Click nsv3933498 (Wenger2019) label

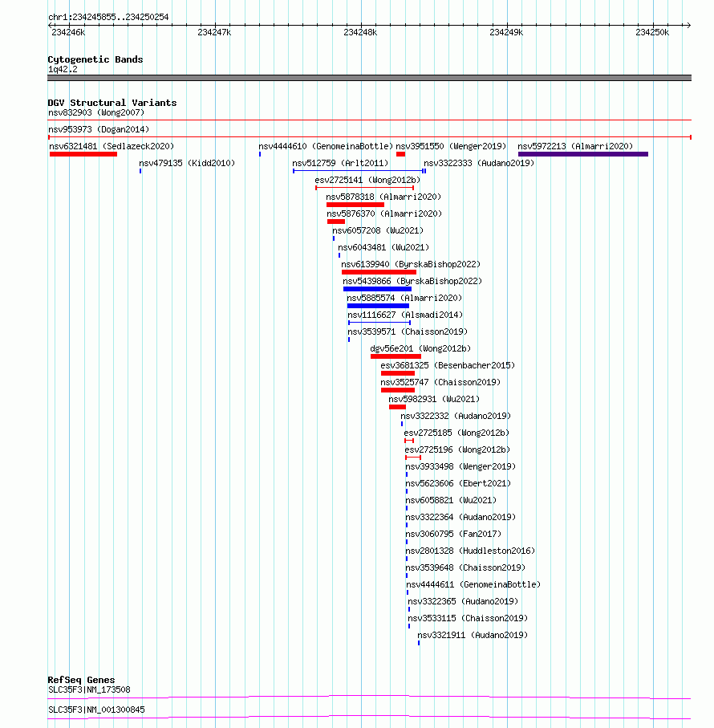coord(460,466)
